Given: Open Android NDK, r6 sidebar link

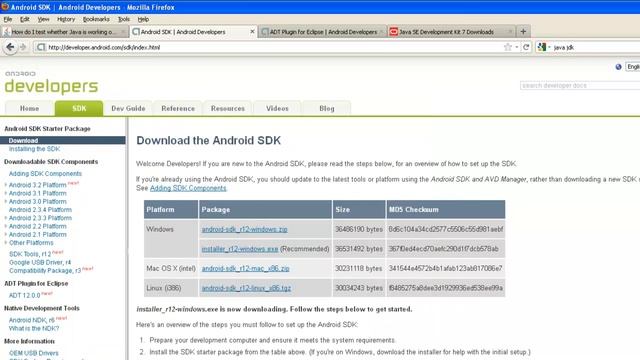Looking at the screenshot, I should [31, 320].
